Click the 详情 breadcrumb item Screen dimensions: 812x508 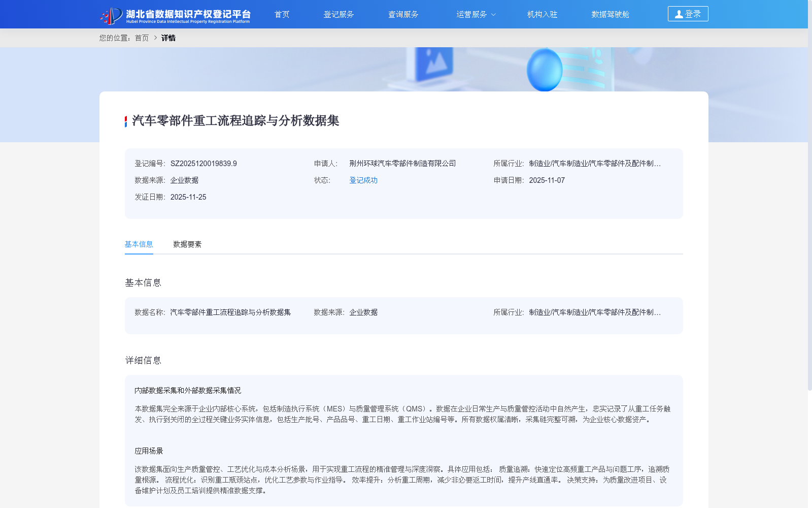(168, 38)
